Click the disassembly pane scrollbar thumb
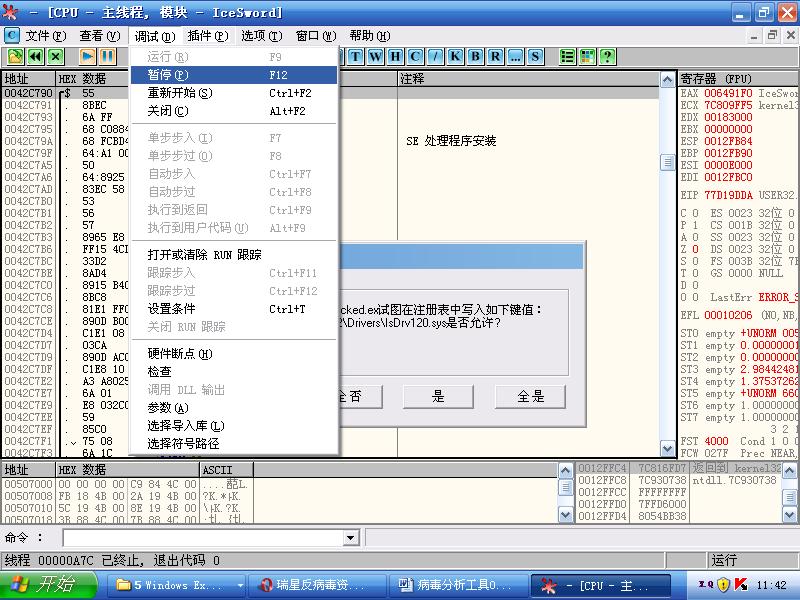 point(667,163)
